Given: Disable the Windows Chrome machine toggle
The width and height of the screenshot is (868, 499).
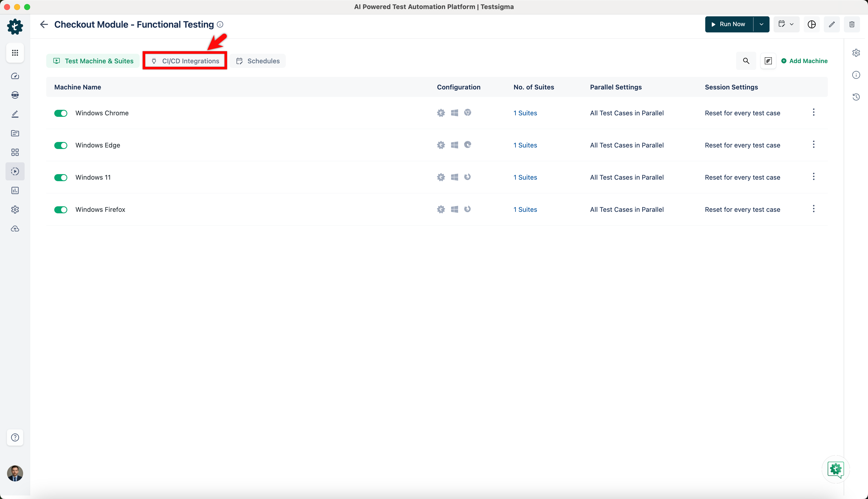Looking at the screenshot, I should pos(61,113).
